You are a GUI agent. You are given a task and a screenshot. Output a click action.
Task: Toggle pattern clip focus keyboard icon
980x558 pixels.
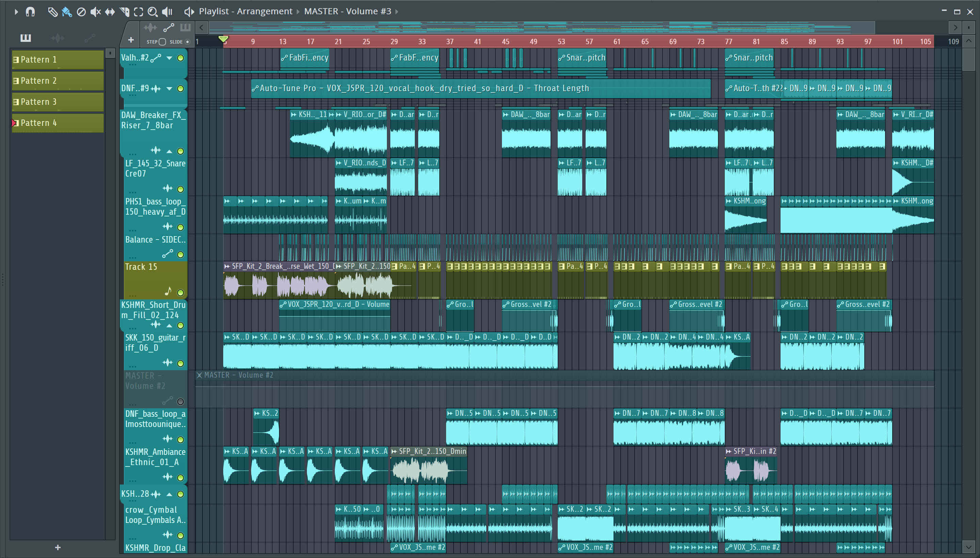[x=185, y=27]
